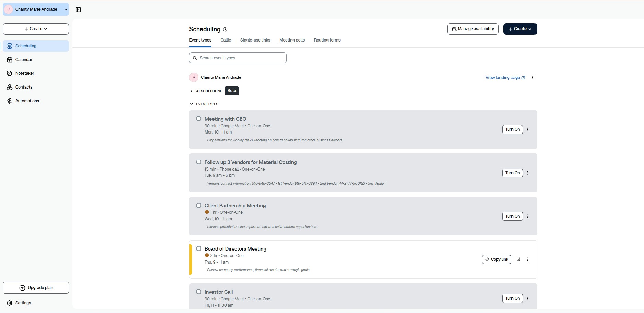Open more options for Client Partnership Meeting
Screen dimensions: 644x313
528,216
